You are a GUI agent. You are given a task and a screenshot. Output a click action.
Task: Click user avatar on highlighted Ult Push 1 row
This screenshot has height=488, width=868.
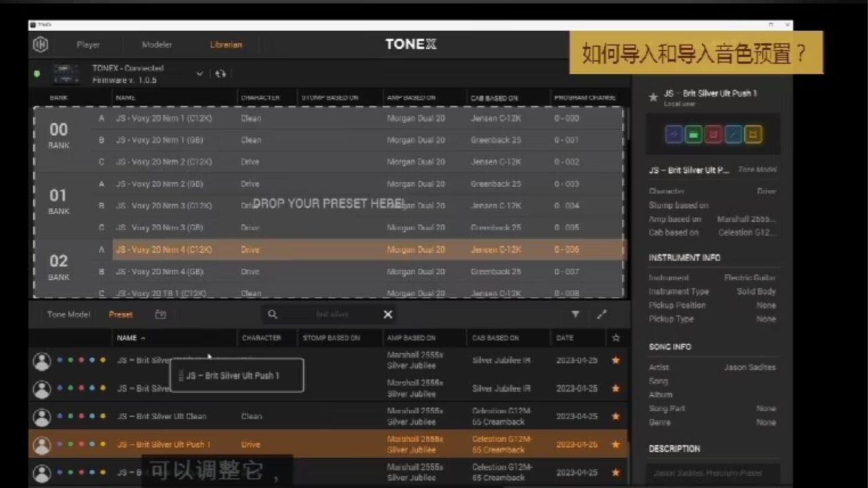42,445
